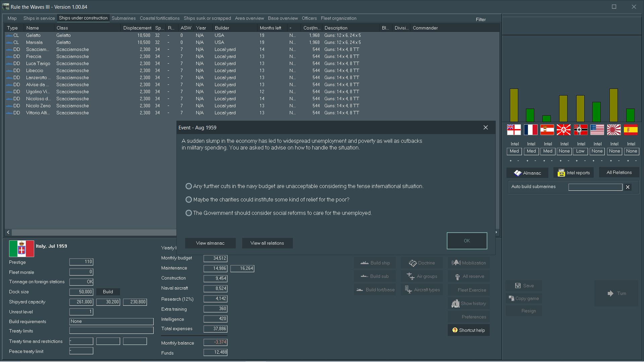Click the Austro-Hungarian flag icon

547,130
